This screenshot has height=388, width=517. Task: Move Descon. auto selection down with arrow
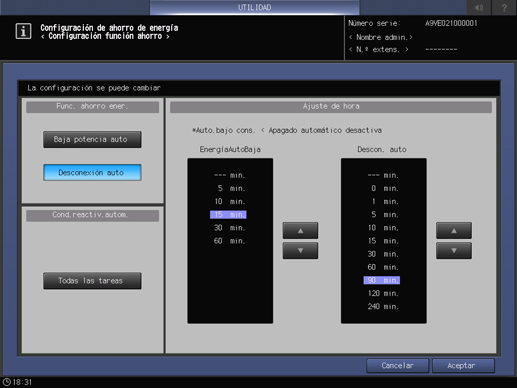pyautogui.click(x=454, y=250)
